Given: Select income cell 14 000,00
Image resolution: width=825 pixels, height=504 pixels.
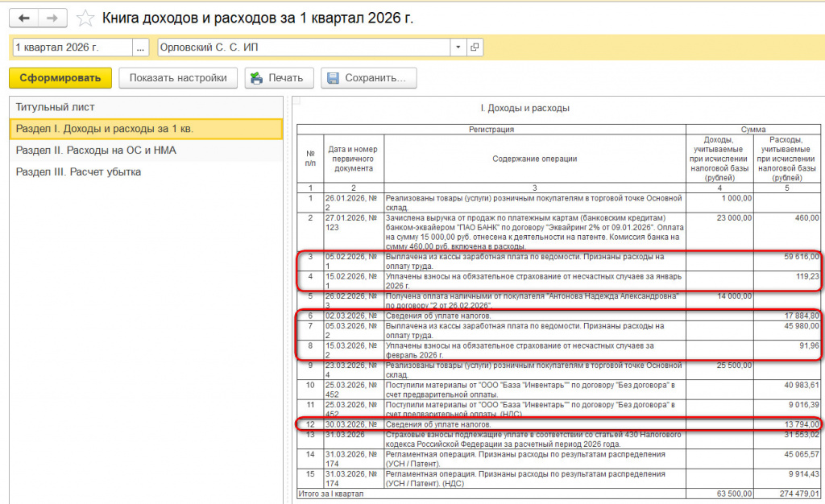Looking at the screenshot, I should tap(719, 300).
